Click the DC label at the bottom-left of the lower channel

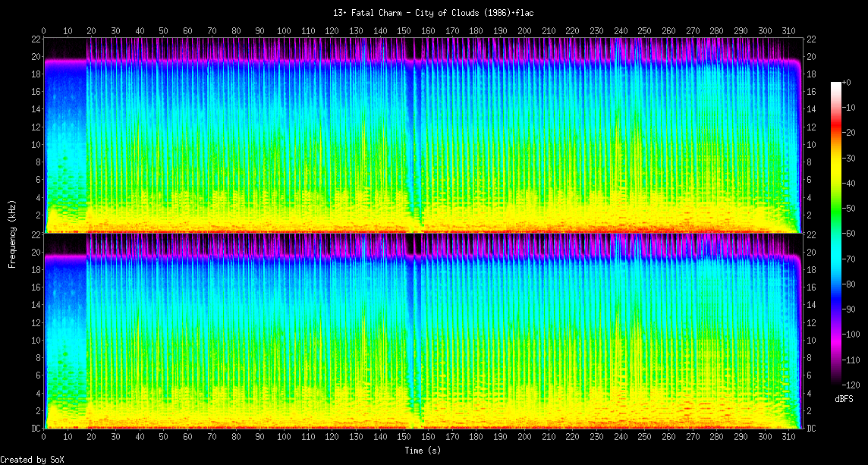point(36,428)
